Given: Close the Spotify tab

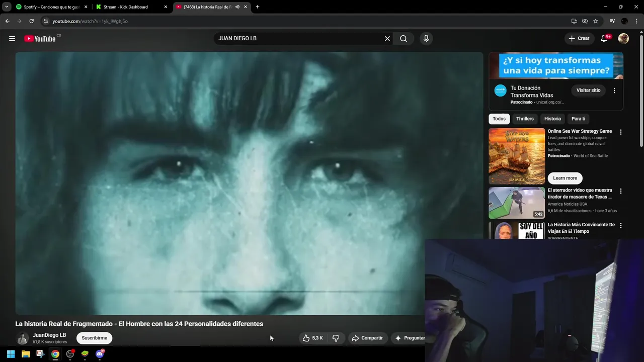Looking at the screenshot, I should [x=86, y=7].
